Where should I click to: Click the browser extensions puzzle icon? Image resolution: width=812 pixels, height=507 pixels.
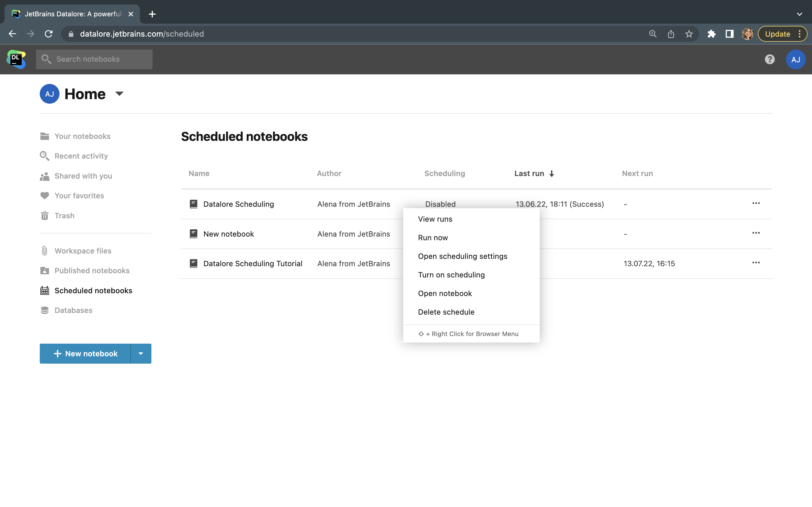tap(711, 34)
